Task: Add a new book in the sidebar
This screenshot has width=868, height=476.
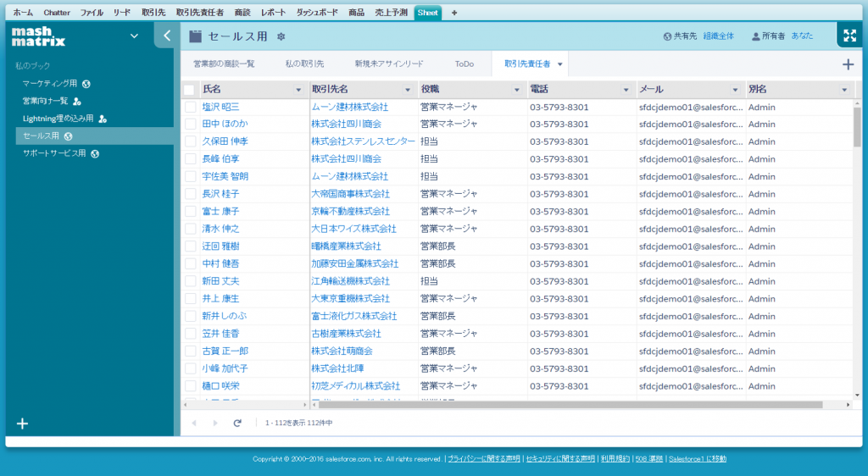Action: (x=22, y=423)
